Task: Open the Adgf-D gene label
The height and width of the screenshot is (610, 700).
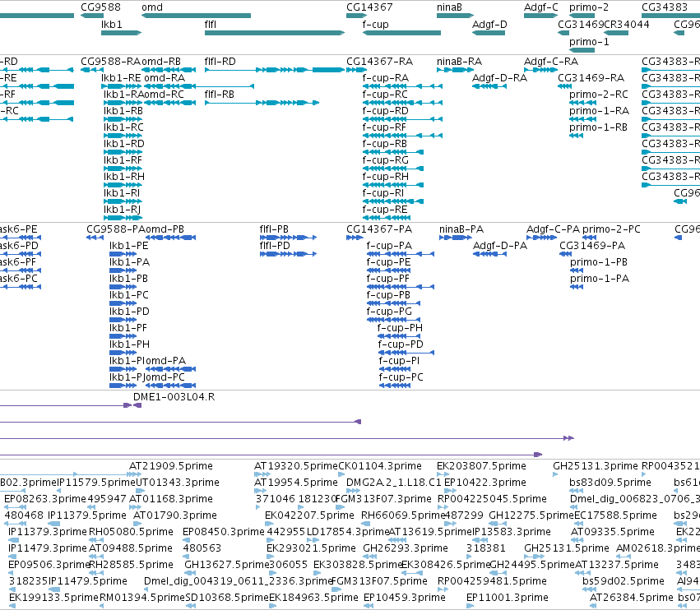Action: (x=489, y=25)
